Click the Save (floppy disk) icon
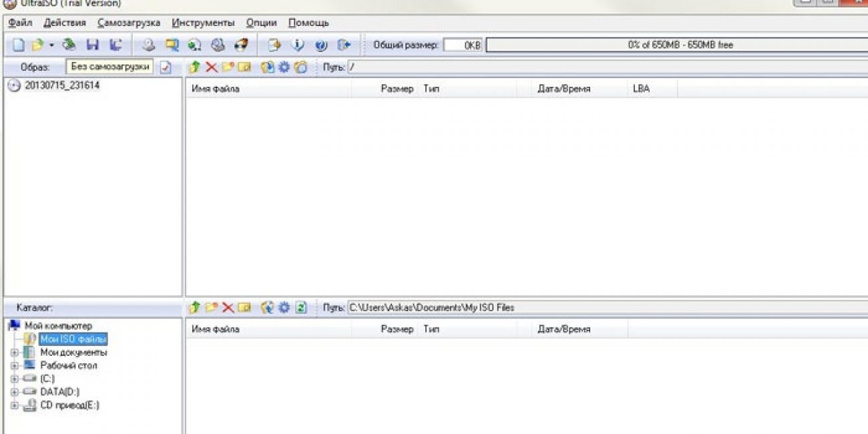This screenshot has width=868, height=434. point(93,45)
